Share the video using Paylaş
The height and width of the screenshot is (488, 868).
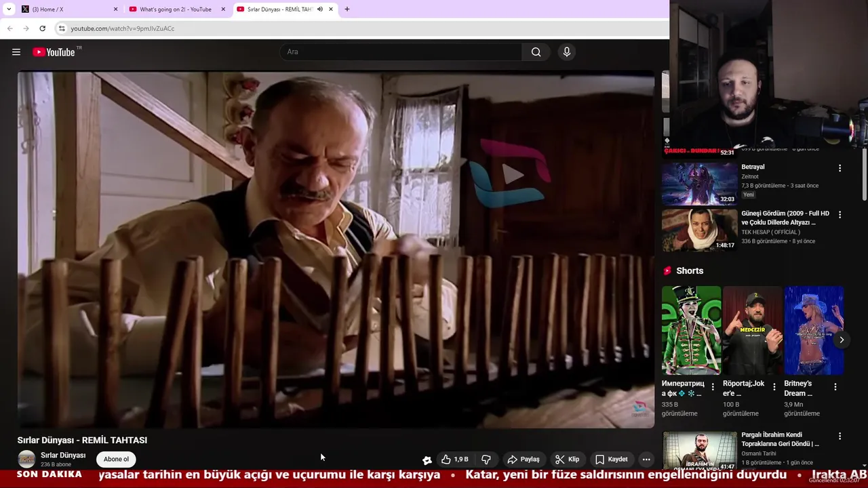pos(524,460)
